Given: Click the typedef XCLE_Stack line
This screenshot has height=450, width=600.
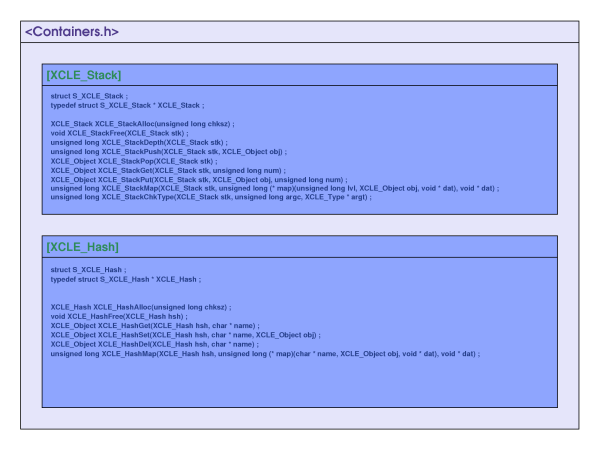Looking at the screenshot, I should (127, 105).
